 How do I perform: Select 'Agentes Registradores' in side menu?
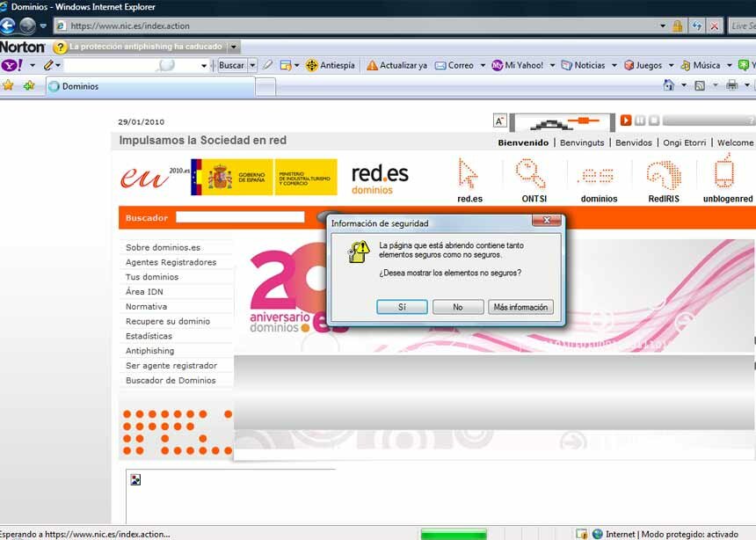(x=171, y=262)
